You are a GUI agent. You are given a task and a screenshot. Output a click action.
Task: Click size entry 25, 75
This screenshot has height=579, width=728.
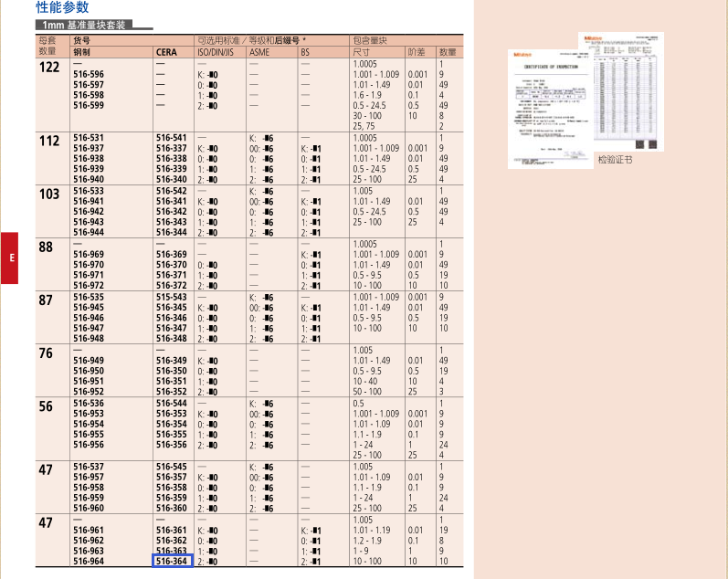364,126
